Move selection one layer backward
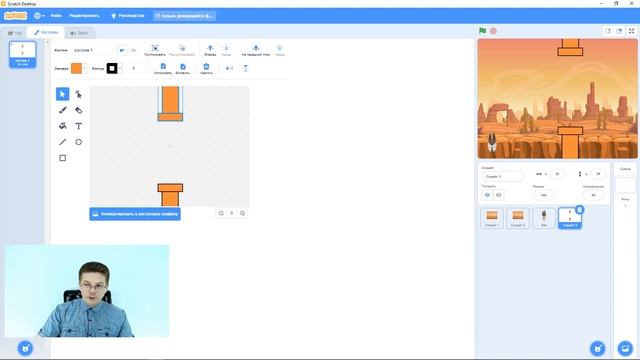 [226, 50]
